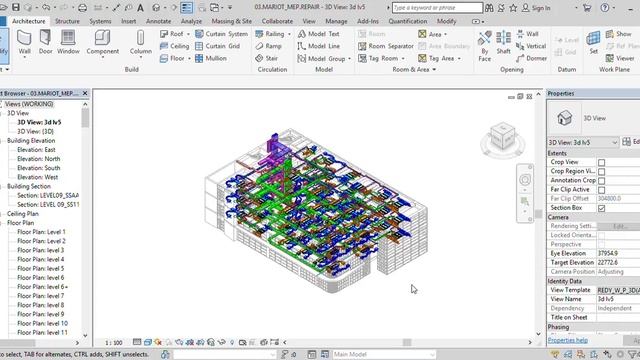Open the Railing dropdown arrow
This screenshot has width=640, height=360.
[x=289, y=34]
